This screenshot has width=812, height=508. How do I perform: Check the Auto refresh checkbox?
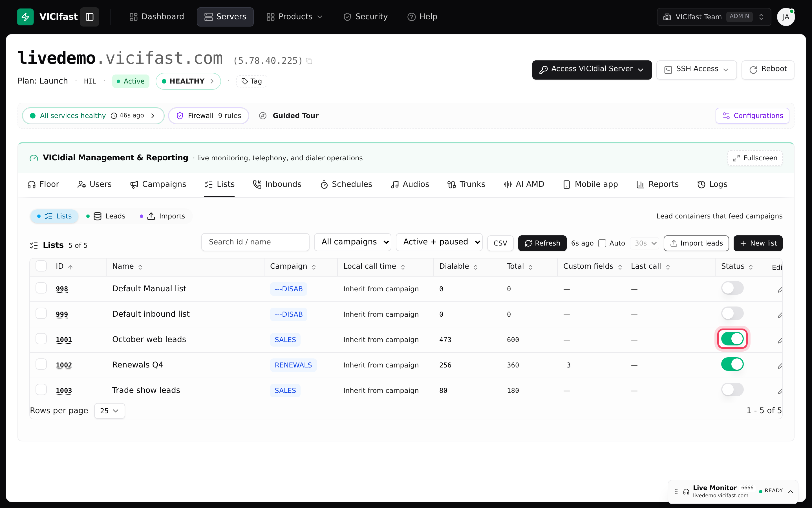pos(602,243)
